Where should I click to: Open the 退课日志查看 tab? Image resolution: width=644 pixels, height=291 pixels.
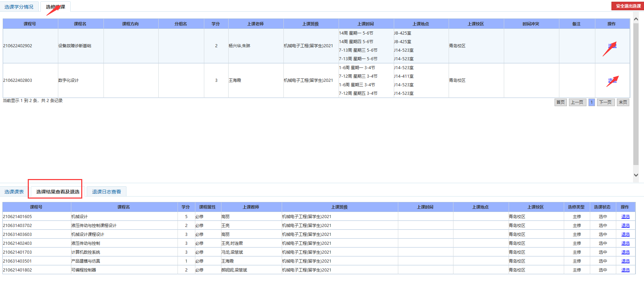pos(106,192)
